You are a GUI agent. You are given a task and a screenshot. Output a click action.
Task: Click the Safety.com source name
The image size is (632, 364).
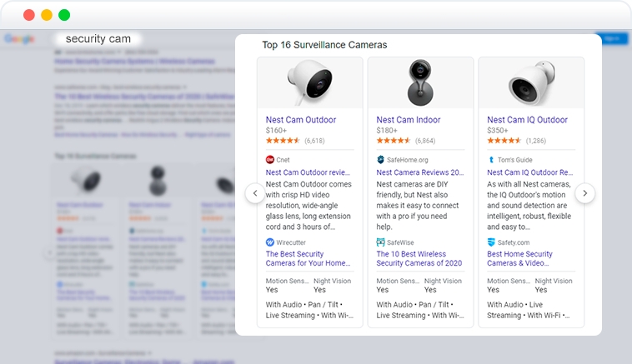(x=514, y=242)
